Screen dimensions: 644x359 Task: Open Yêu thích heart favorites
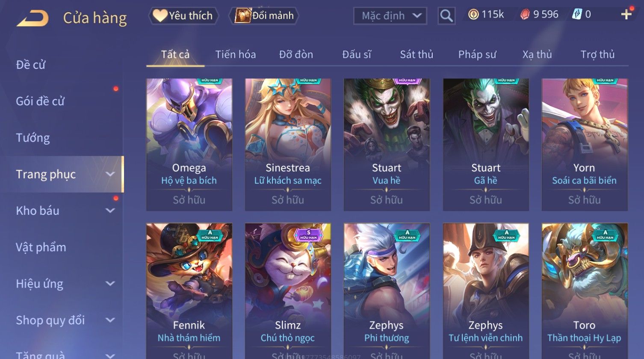click(184, 15)
